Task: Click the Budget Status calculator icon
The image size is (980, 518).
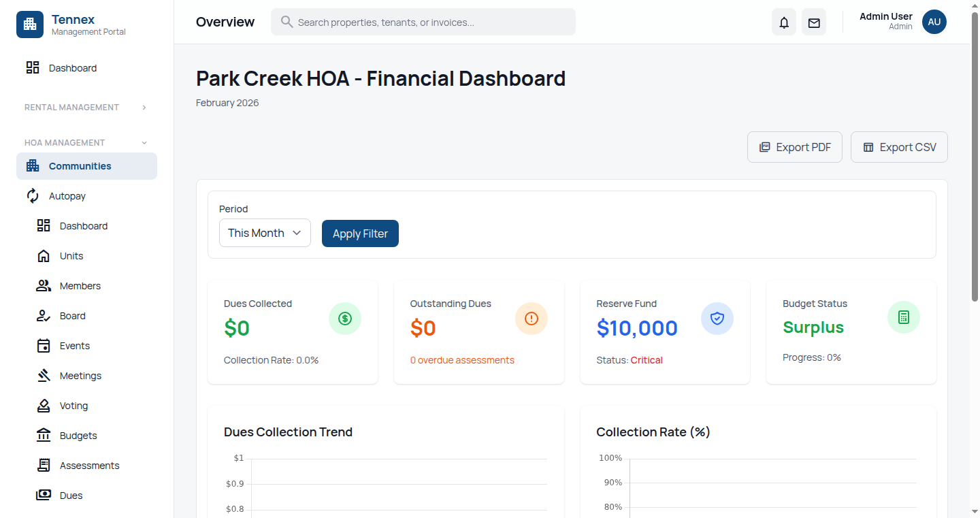Action: tap(903, 317)
